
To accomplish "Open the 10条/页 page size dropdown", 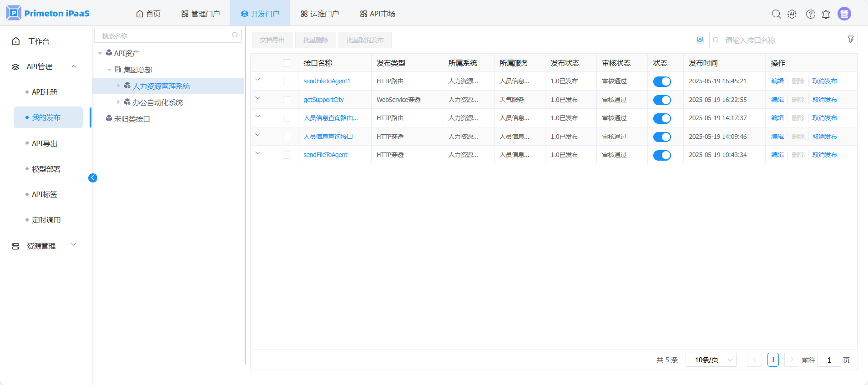I will (x=711, y=360).
